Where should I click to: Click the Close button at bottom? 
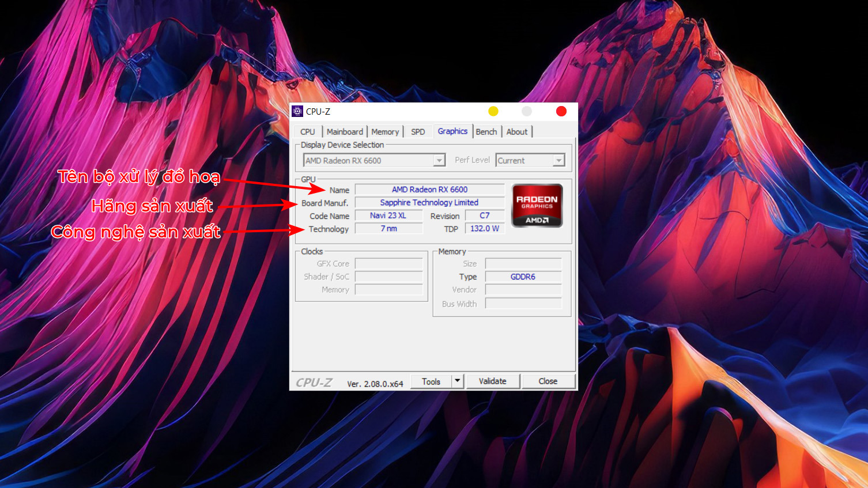tap(548, 381)
